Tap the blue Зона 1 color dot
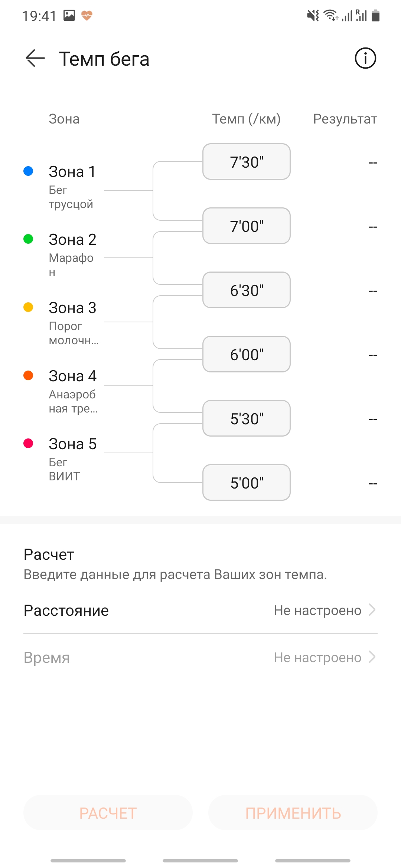This screenshot has width=401, height=868. (28, 171)
